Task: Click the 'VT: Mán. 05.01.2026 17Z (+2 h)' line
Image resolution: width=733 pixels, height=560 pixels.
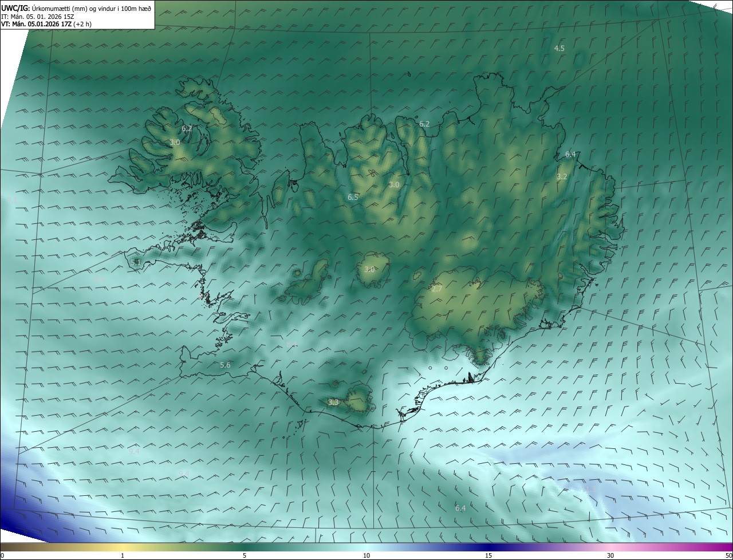Action: (x=46, y=24)
